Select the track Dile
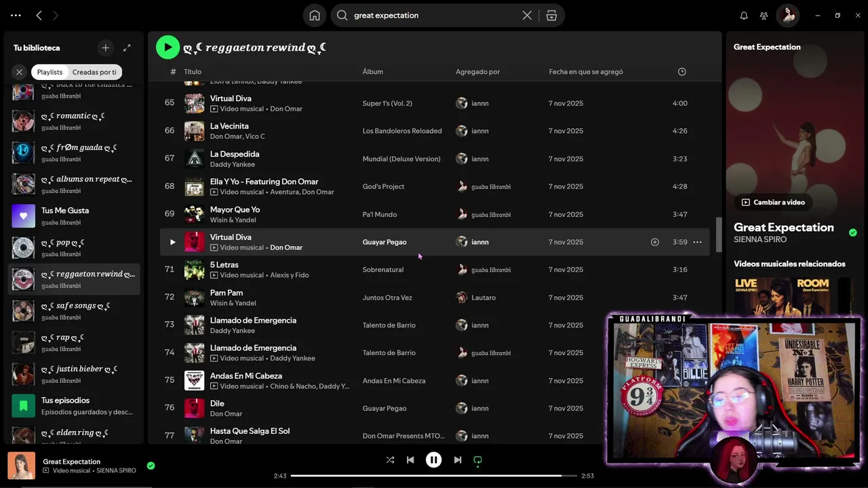This screenshot has height=488, width=868. tap(217, 403)
